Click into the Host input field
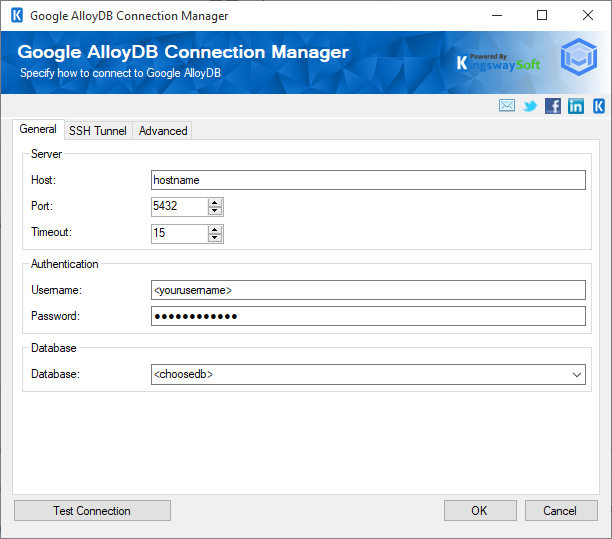The image size is (612, 539). (368, 180)
